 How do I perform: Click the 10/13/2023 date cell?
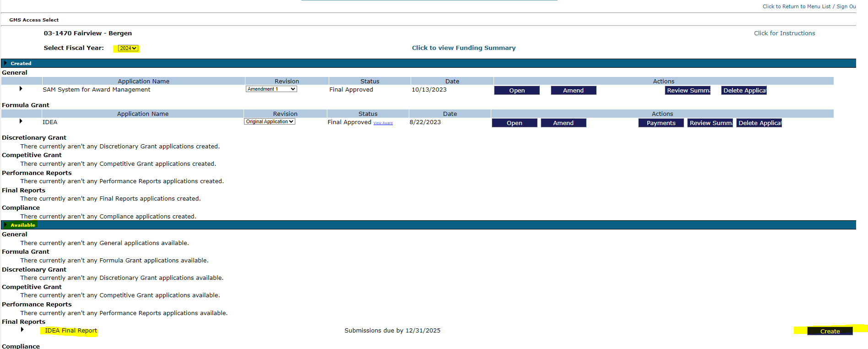(x=429, y=89)
